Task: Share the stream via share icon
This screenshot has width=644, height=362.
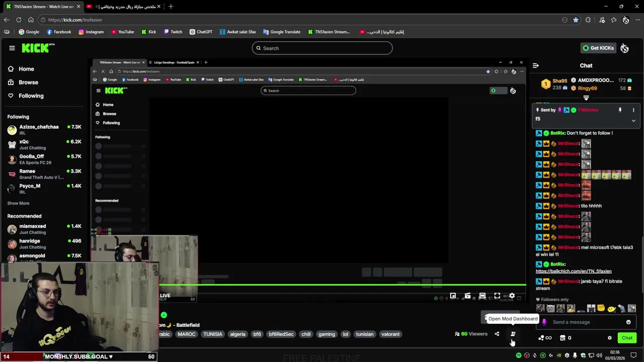Action: pyautogui.click(x=497, y=334)
